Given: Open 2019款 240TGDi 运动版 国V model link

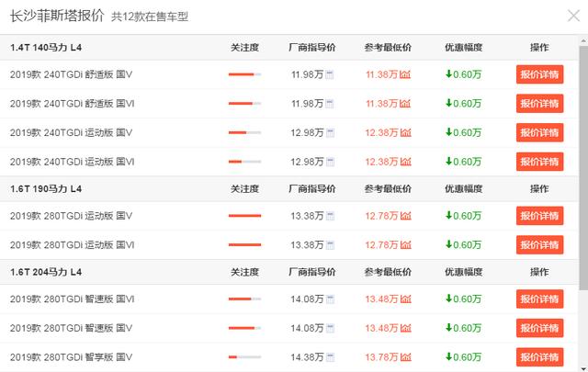Looking at the screenshot, I should click(72, 133).
